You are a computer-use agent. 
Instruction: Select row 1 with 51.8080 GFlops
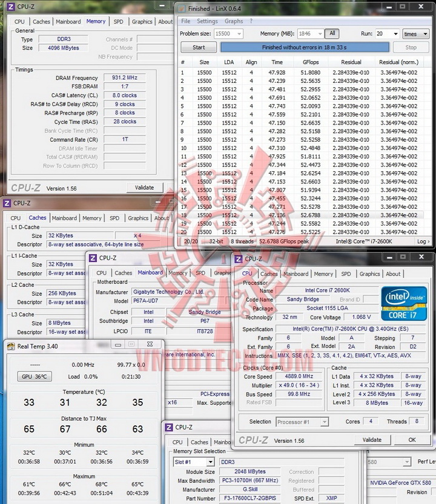pyautogui.click(x=301, y=73)
